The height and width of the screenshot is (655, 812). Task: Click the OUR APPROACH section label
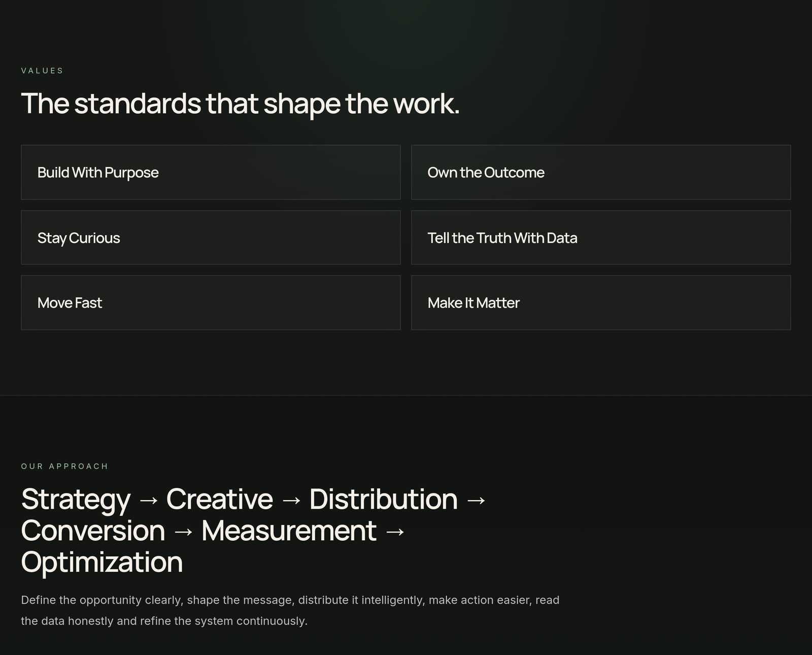point(64,466)
